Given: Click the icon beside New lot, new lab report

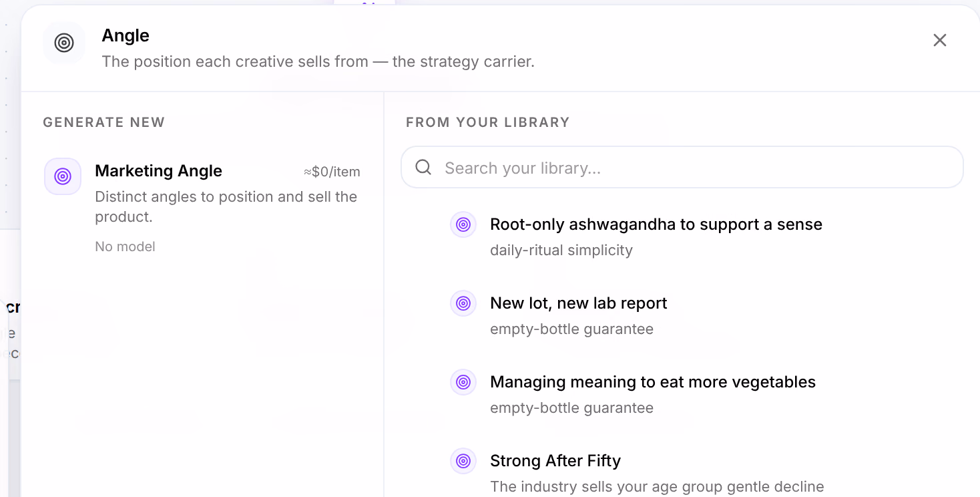Looking at the screenshot, I should click(x=463, y=303).
